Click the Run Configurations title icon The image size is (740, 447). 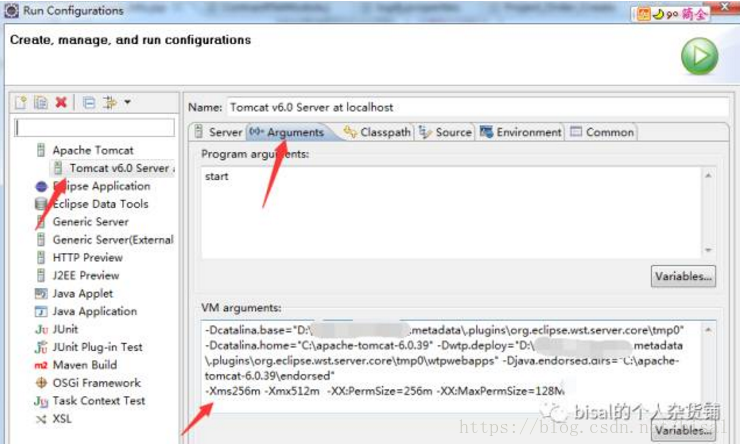point(11,10)
